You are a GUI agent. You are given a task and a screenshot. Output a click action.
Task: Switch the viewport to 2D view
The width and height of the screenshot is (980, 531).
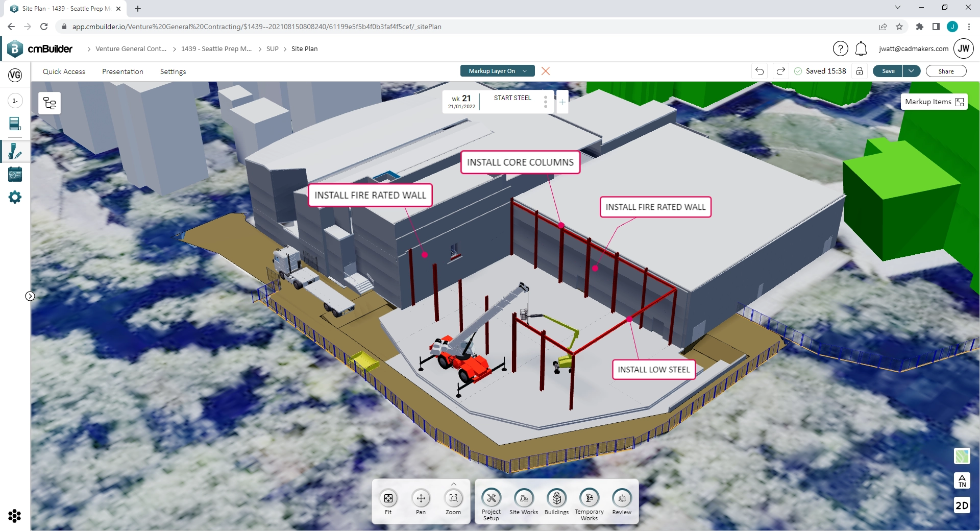click(962, 505)
